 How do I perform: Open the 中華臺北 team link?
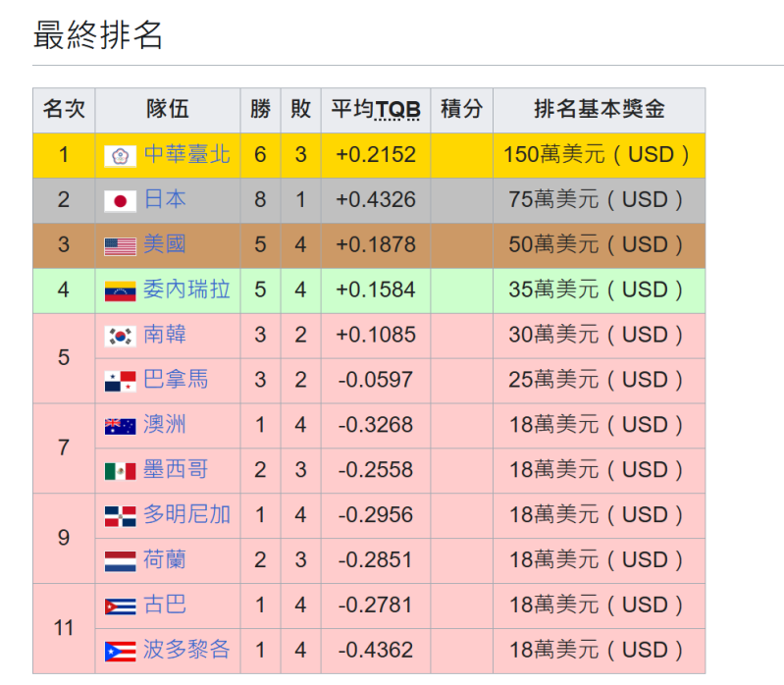coord(186,155)
